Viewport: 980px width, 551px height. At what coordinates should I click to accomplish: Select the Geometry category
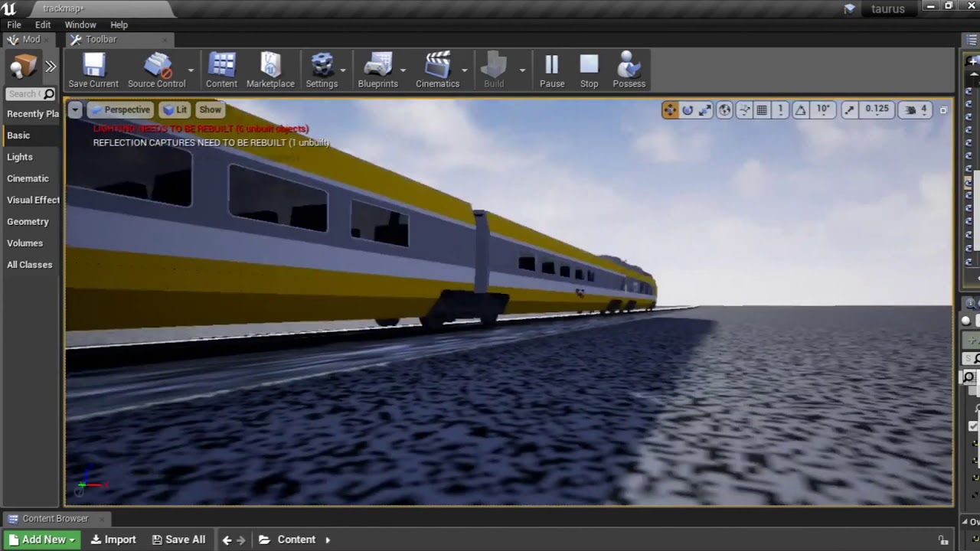tap(32, 221)
